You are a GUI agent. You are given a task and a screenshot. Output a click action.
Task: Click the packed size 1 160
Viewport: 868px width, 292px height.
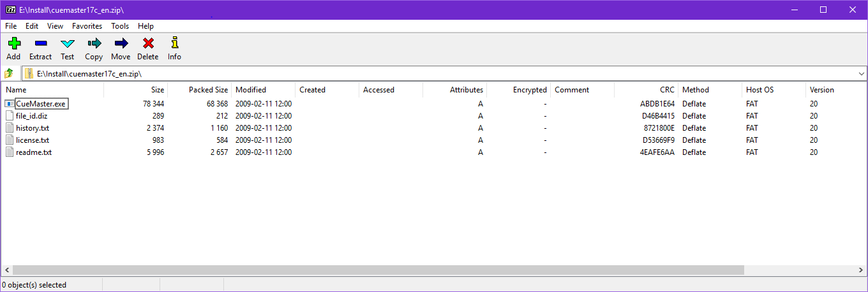coord(219,128)
